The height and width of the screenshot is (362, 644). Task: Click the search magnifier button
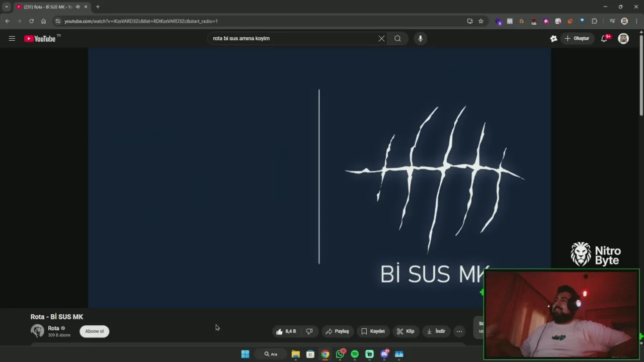[x=397, y=38]
